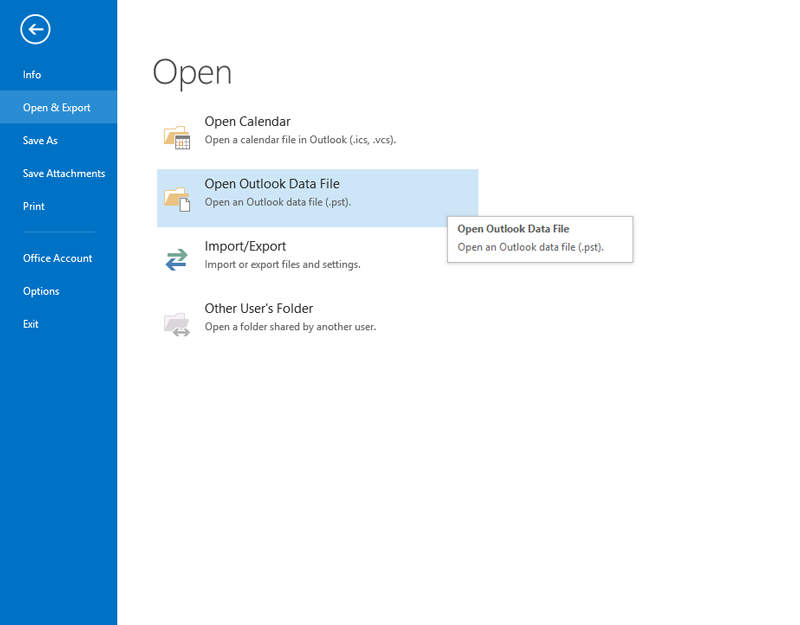Click the Open Outlook Data File folder icon

pyautogui.click(x=177, y=199)
